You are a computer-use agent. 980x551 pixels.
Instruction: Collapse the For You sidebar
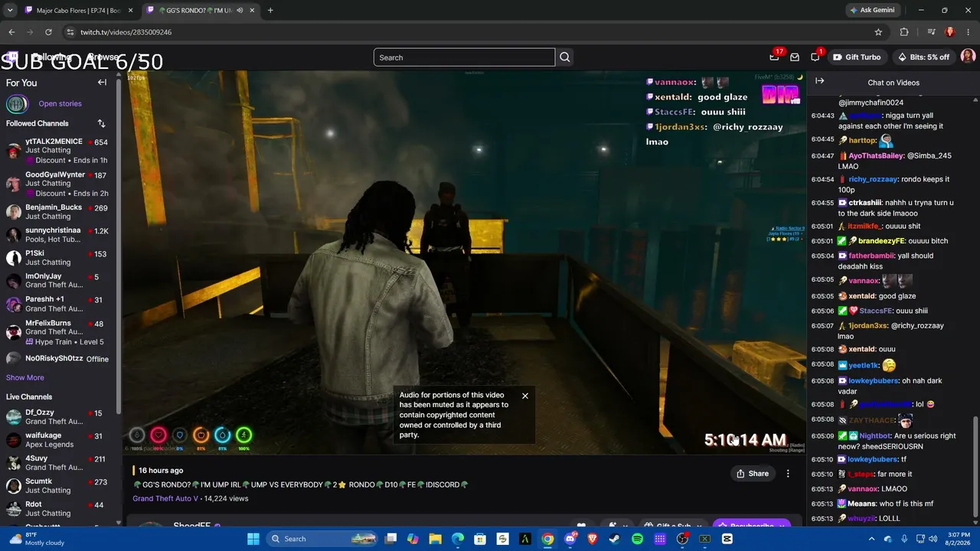[102, 83]
